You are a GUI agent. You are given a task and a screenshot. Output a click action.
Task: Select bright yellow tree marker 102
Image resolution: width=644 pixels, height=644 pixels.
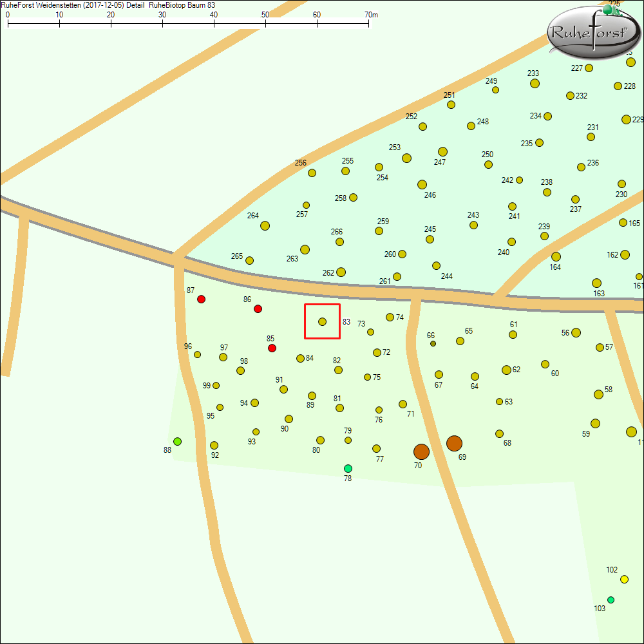click(x=624, y=580)
